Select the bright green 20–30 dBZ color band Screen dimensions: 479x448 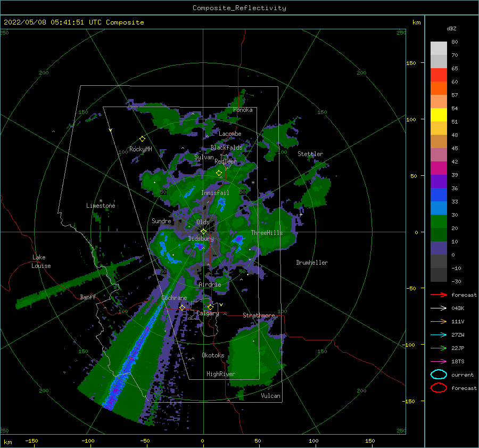tap(439, 222)
